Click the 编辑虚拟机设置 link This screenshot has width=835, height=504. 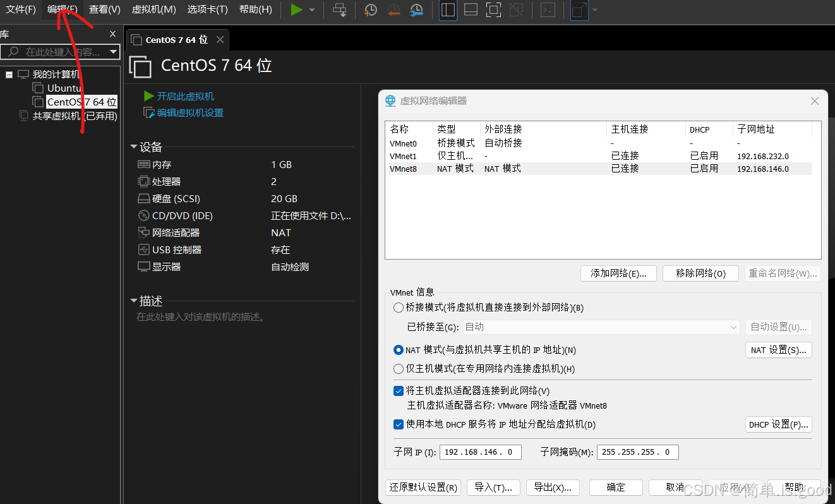click(190, 112)
